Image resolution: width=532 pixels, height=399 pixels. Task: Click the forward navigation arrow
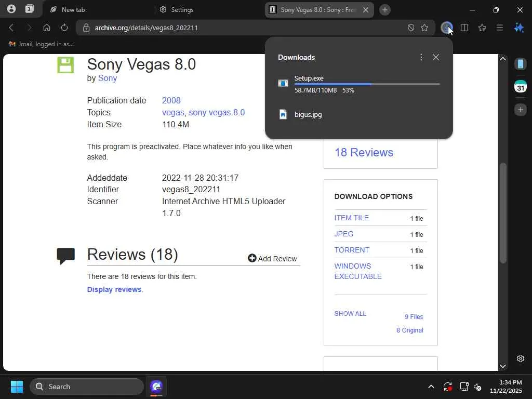[x=29, y=28]
